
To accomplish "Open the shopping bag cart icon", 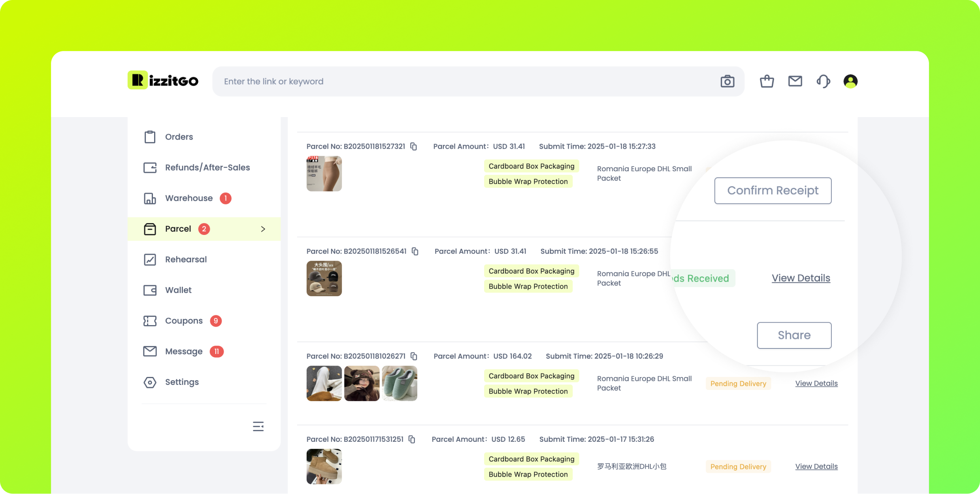I will (767, 81).
